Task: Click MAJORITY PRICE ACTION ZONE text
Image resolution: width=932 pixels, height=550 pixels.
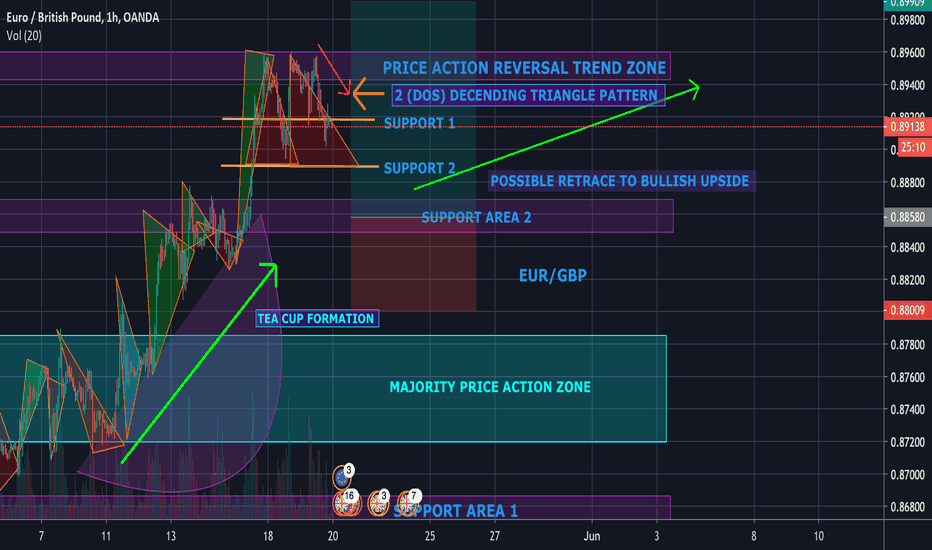Action: pos(490,387)
